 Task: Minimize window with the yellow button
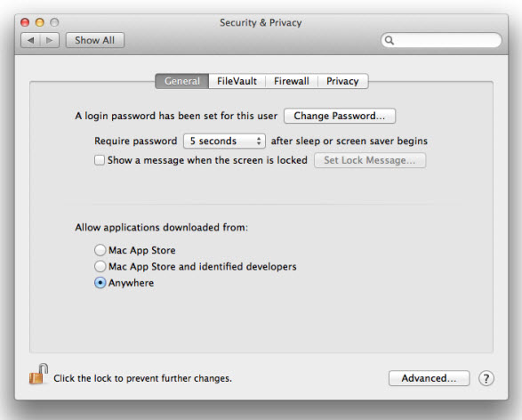pyautogui.click(x=40, y=22)
